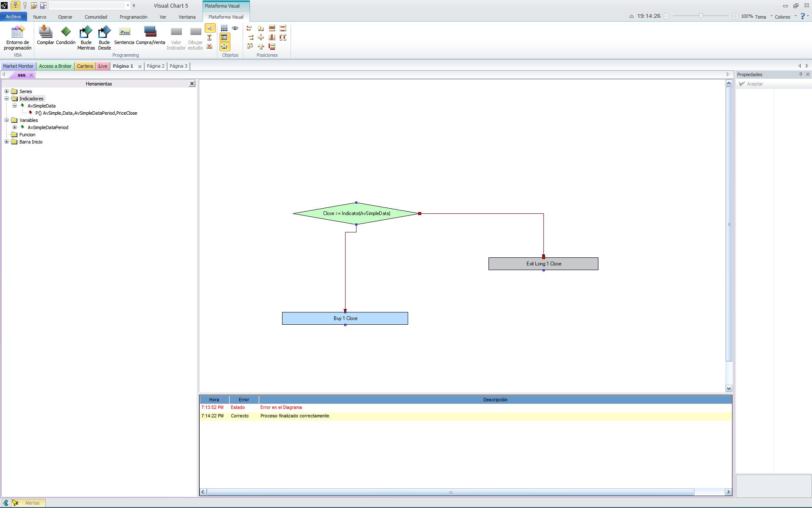Screen dimensions: 812x508
Task: Expand the AvSimpleDataPeriod variable node
Action: 15,127
